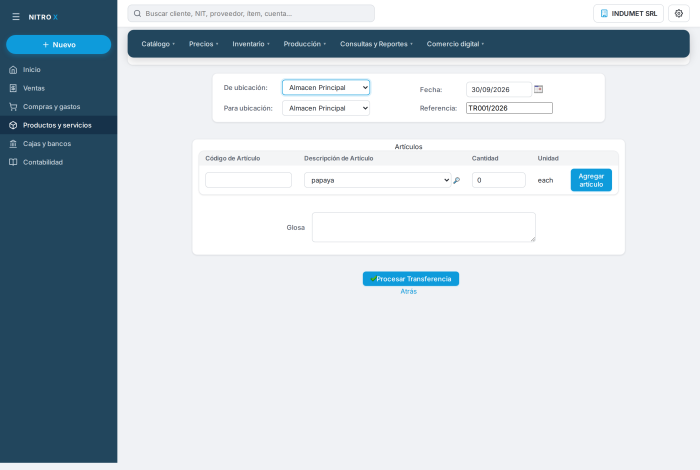Click the Referencia field TR001/2026

click(509, 108)
